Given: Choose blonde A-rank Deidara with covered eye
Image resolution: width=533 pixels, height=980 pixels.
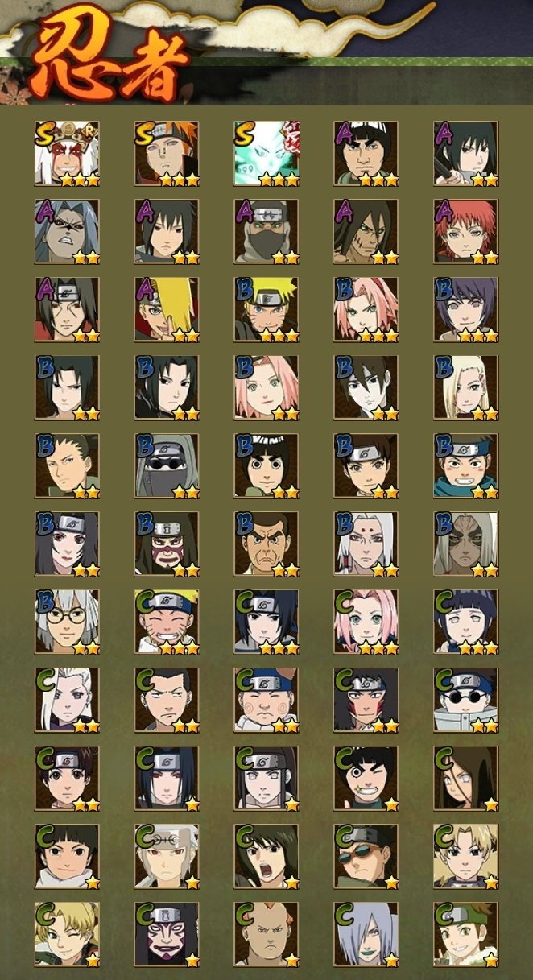Looking at the screenshot, I should coord(167,309).
